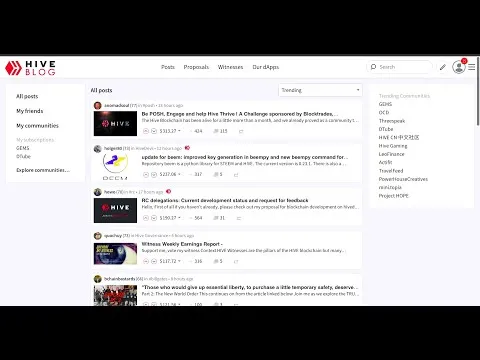Click vote count 564 on 'RC delegations' post
The width and height of the screenshot is (480, 360).
198,218
